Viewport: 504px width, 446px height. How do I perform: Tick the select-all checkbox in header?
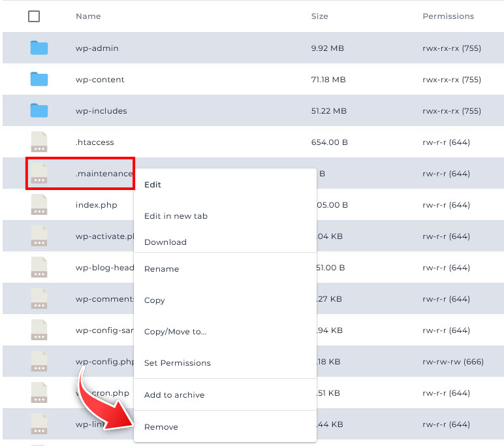[34, 16]
